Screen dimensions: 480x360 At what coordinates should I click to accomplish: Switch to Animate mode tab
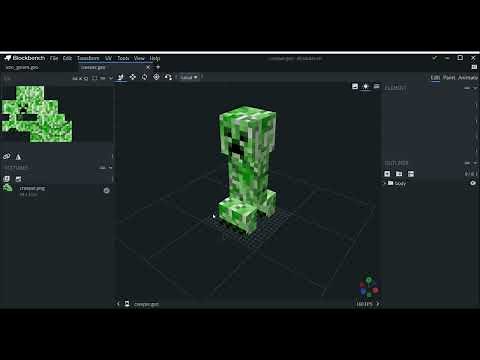click(x=468, y=78)
